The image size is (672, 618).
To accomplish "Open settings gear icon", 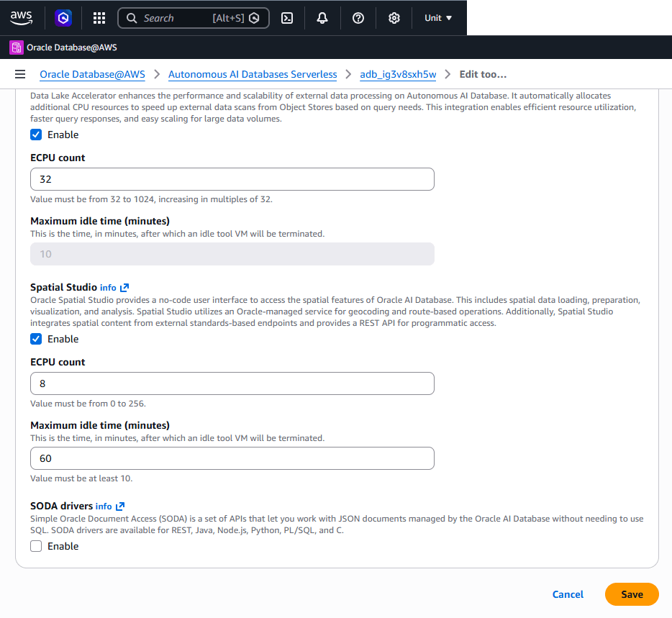I will (x=394, y=18).
